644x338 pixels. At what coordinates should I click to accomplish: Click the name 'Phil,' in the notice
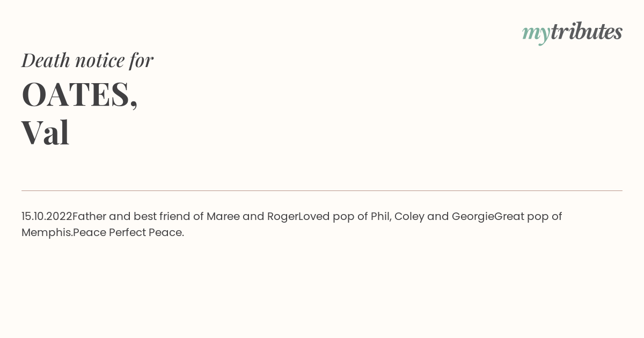[x=381, y=217]
